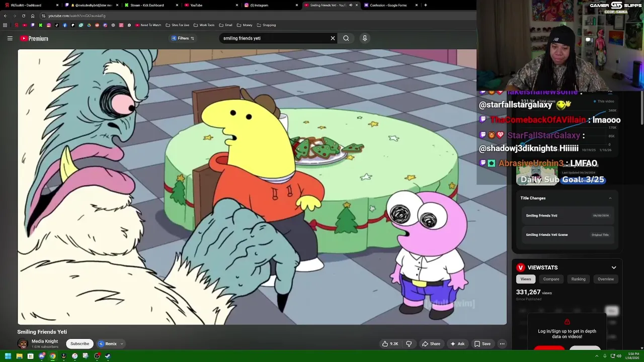Viewport: 644px width, 362px height.
Task: Open the Email bookmark folder
Action: (x=225, y=25)
